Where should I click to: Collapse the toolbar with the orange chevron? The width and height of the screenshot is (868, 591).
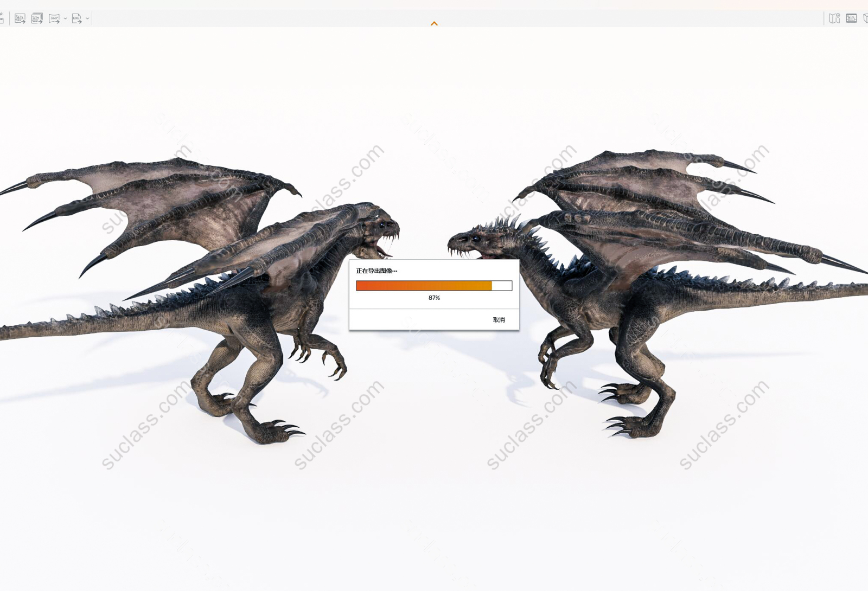[x=434, y=23]
